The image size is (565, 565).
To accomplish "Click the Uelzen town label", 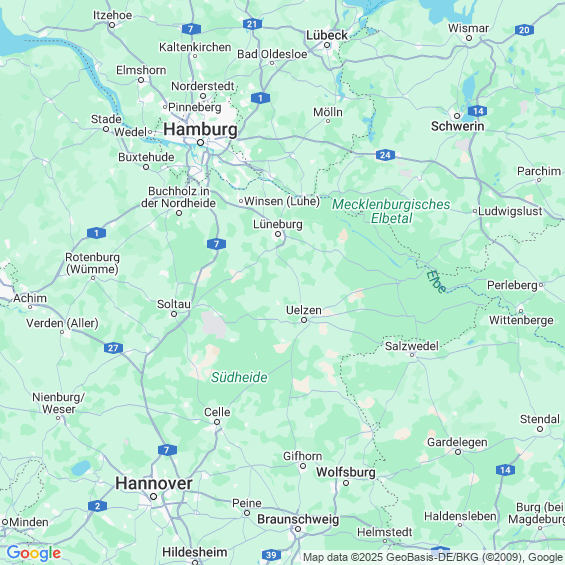I will click(304, 310).
